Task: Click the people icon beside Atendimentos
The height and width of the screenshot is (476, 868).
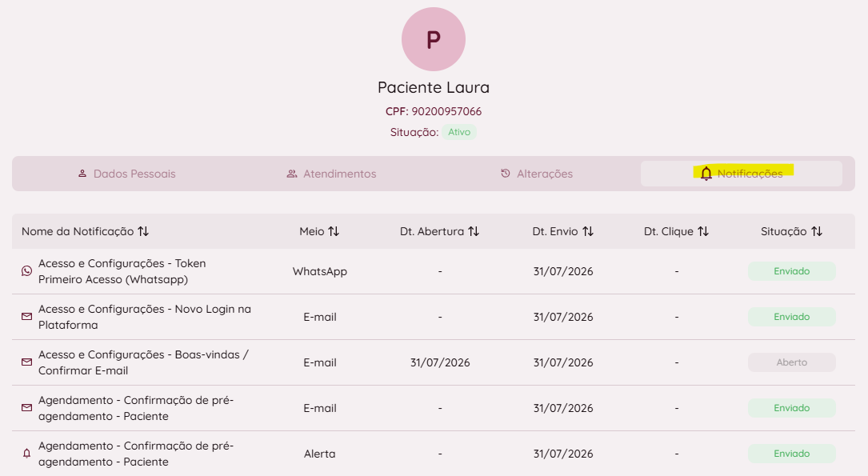Action: [292, 174]
